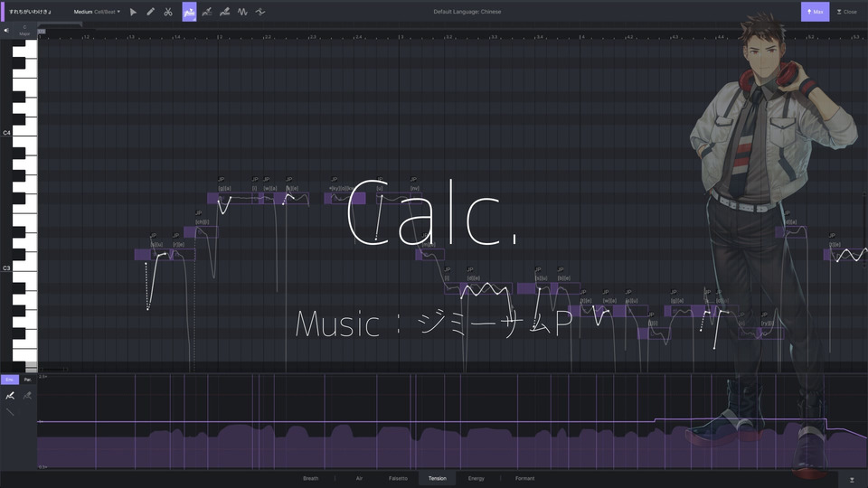Open the Formant parameter tab

(524, 479)
